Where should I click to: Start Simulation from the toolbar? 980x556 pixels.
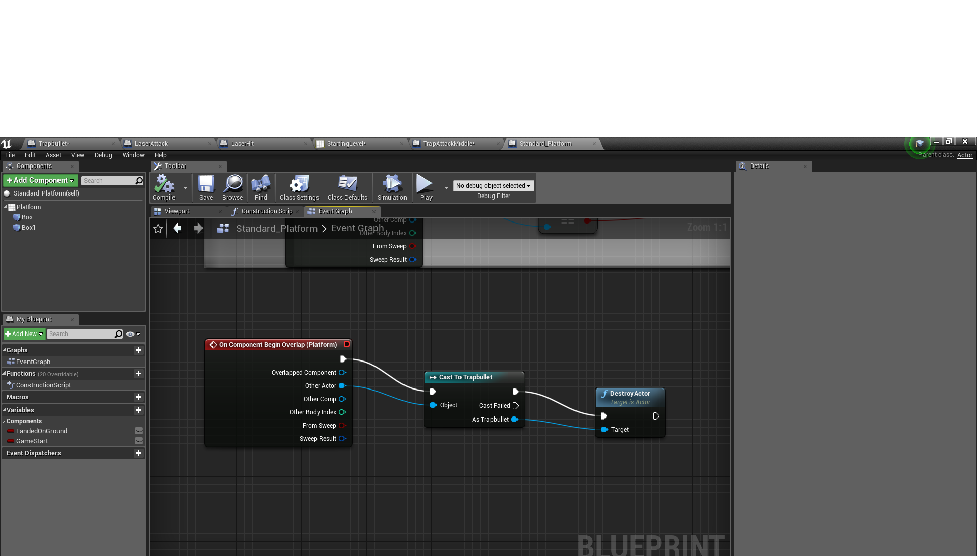[392, 187]
